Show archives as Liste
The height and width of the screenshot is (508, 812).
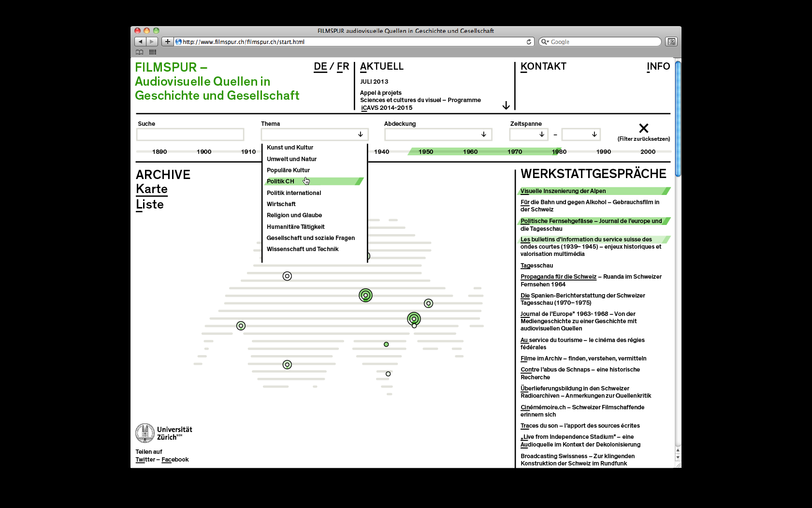tap(150, 205)
